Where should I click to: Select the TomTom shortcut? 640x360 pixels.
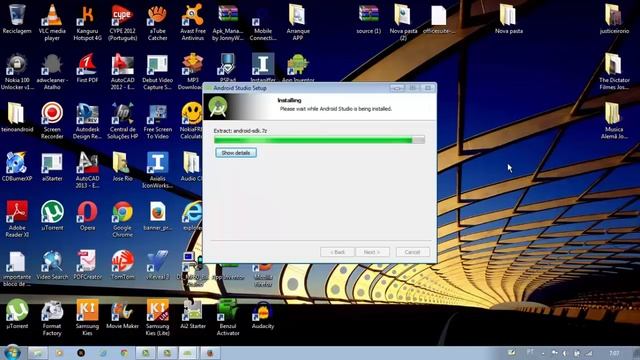point(122,265)
